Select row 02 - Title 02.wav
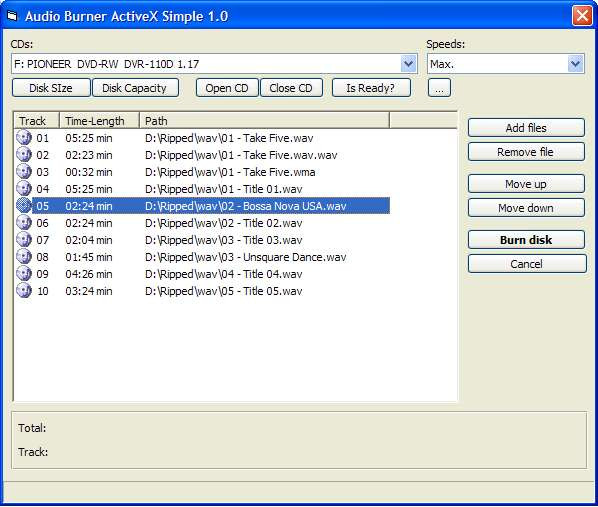The width and height of the screenshot is (598, 507). (202, 223)
